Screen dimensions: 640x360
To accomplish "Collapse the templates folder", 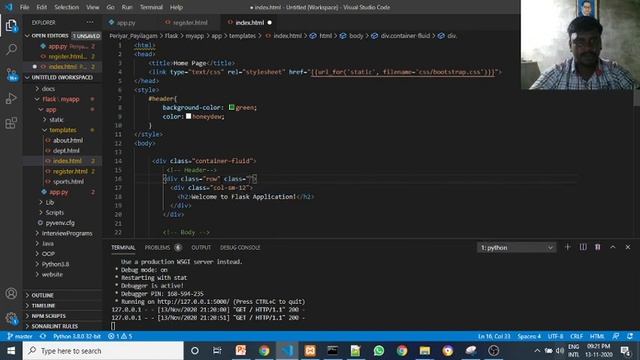I will (x=62, y=130).
